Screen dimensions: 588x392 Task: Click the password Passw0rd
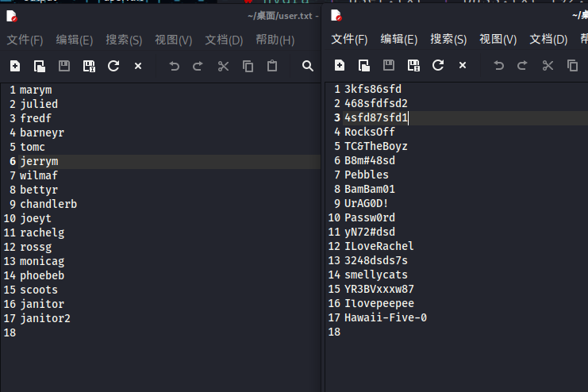[x=370, y=217]
